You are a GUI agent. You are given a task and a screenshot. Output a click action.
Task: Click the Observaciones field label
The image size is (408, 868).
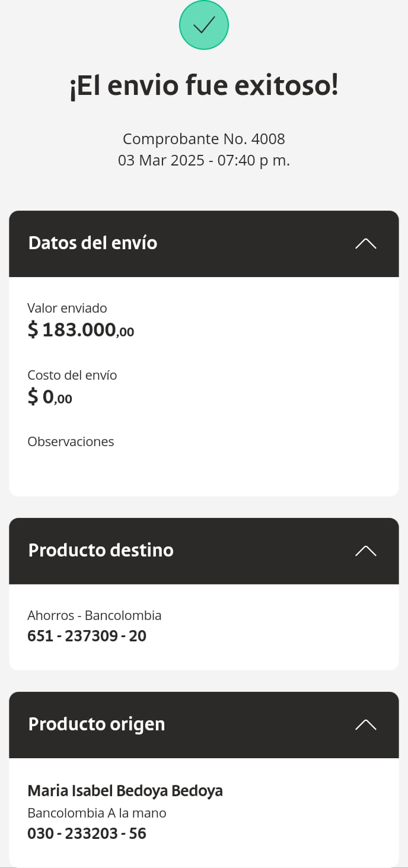pos(71,441)
